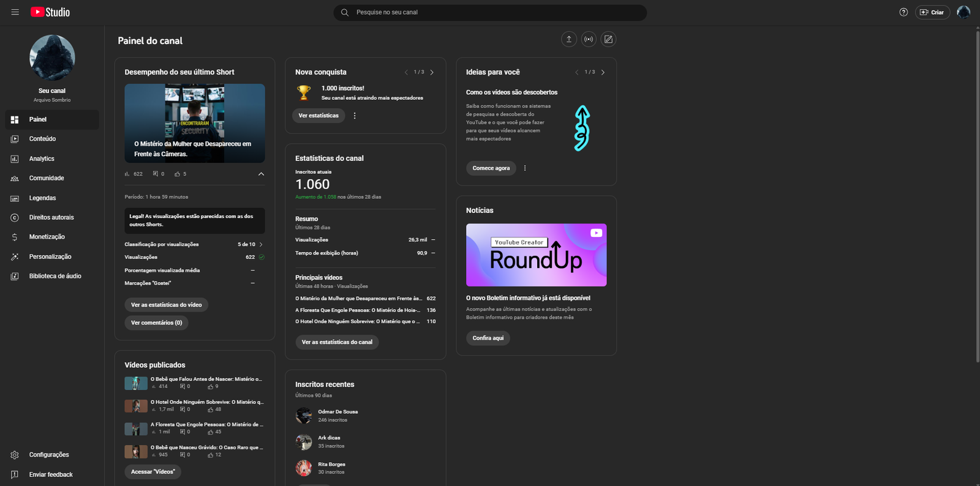
Task: Open thumbnail of O Hotel Onde Ninguém video
Action: pos(136,406)
